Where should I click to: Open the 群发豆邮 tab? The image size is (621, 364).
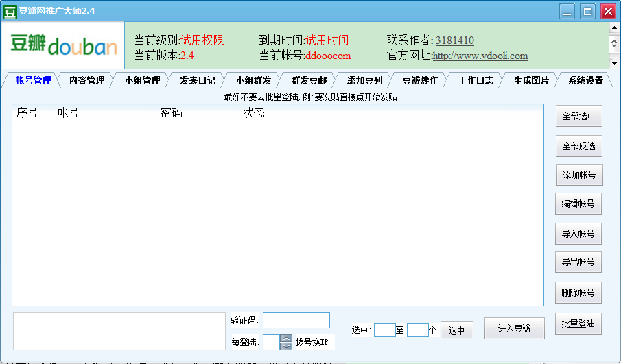click(x=309, y=80)
